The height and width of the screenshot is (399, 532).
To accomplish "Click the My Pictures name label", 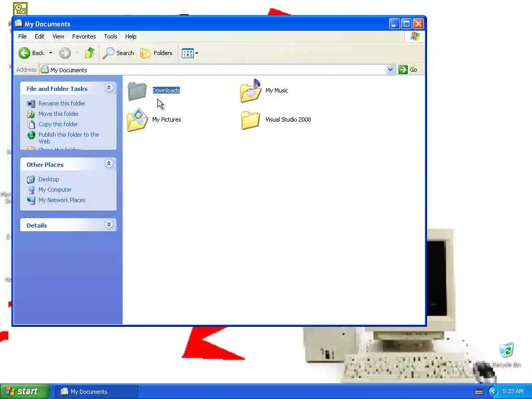I will pos(167,119).
